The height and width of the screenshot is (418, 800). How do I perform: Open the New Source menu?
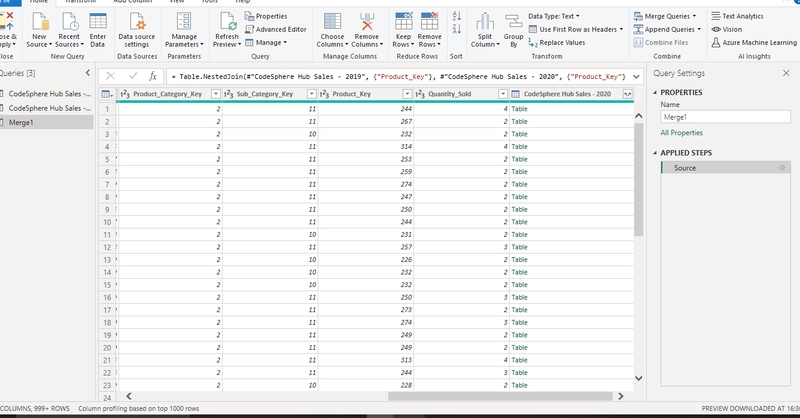(x=39, y=31)
